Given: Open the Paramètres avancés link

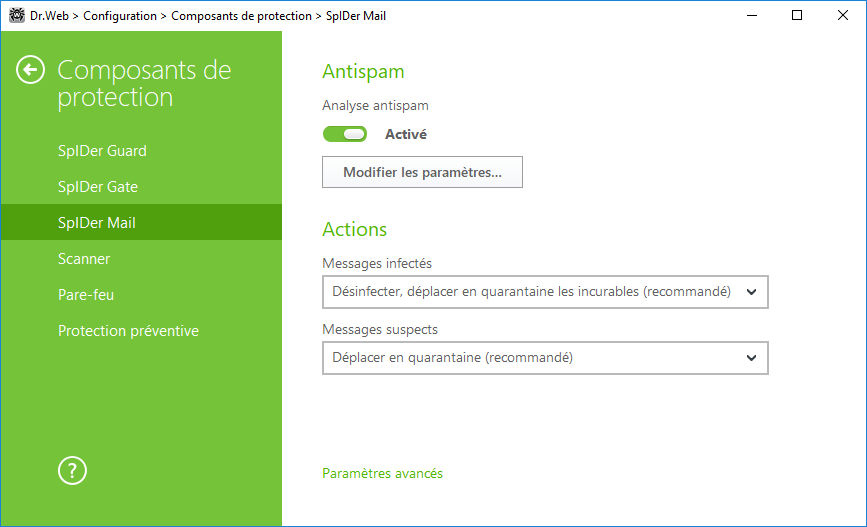Looking at the screenshot, I should [383, 473].
